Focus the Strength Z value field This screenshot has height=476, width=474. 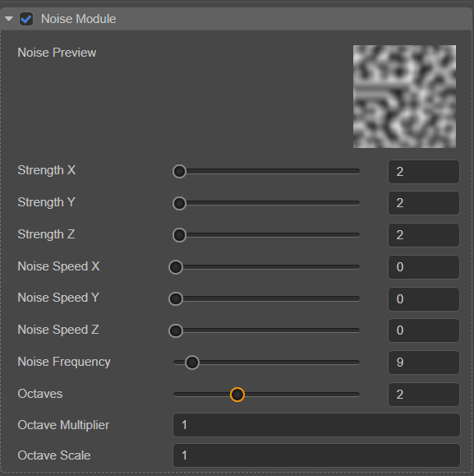(424, 235)
